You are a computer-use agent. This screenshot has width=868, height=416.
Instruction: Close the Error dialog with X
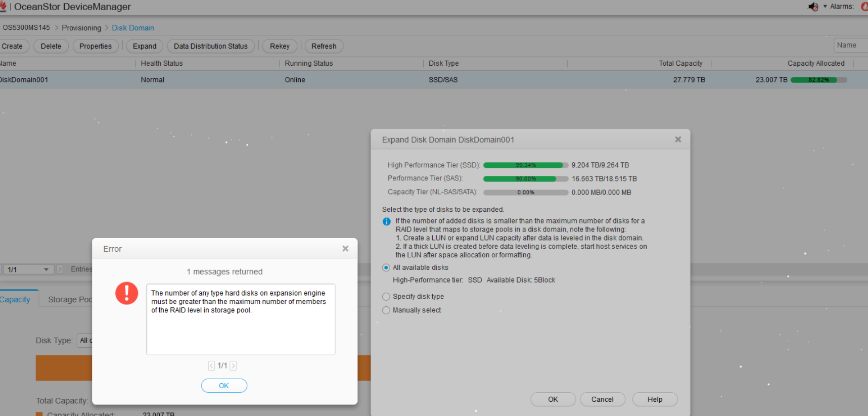click(x=345, y=249)
